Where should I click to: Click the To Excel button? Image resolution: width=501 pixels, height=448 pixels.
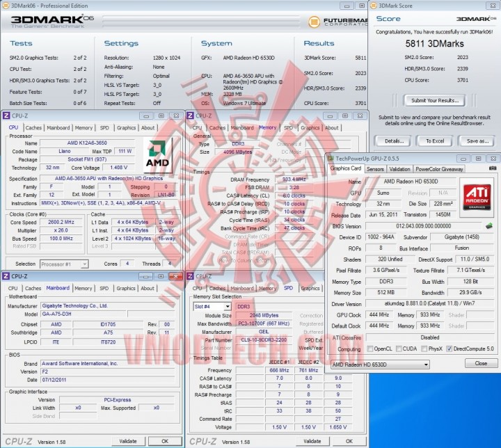[x=434, y=141]
